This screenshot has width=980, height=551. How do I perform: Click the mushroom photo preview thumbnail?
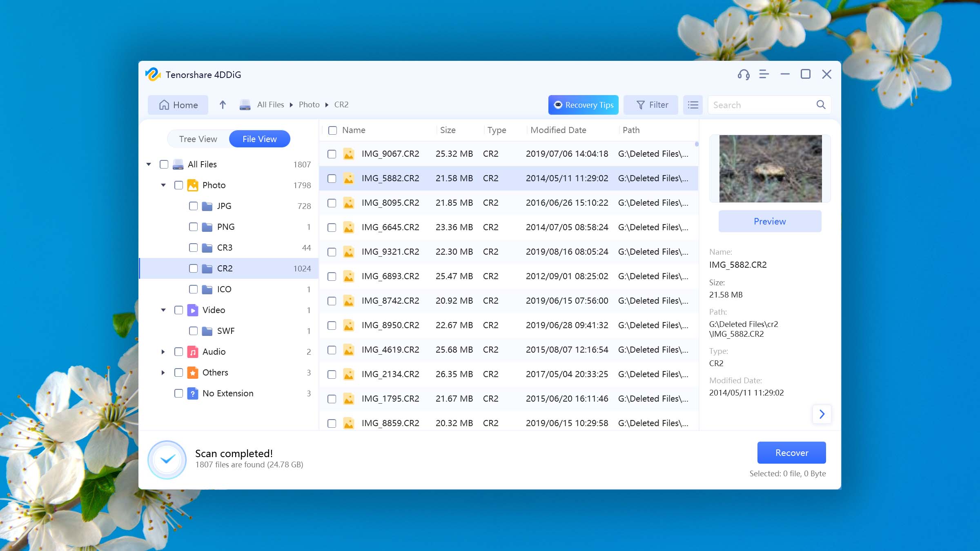771,169
